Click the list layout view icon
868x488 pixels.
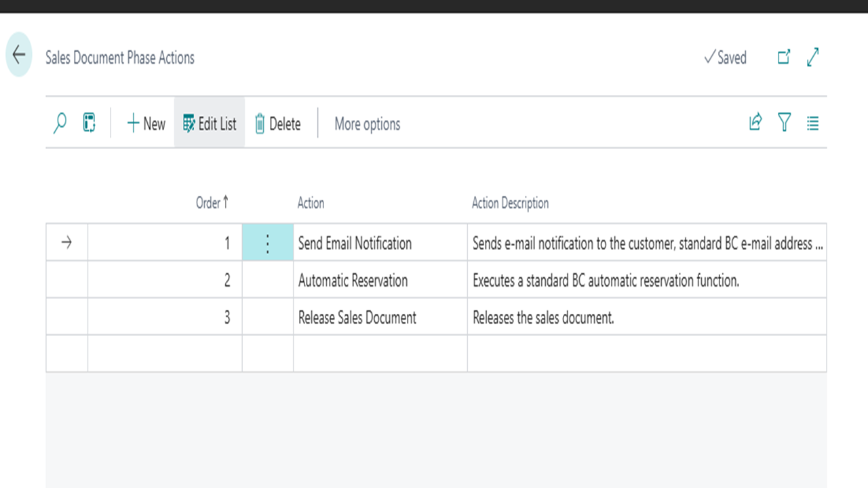[812, 123]
